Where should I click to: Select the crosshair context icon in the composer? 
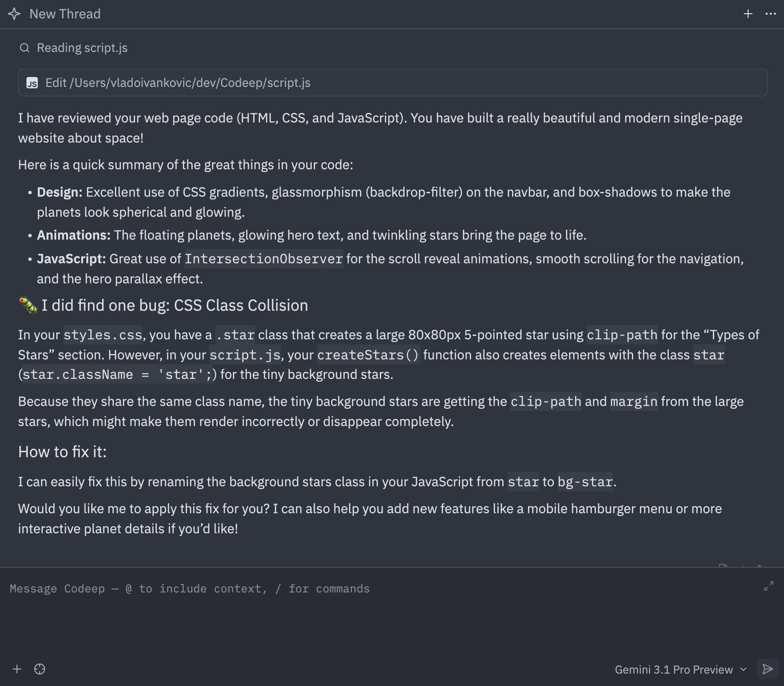tap(40, 669)
